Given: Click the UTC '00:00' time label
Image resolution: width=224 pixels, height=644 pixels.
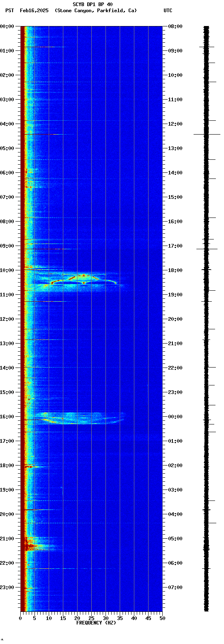Looking at the screenshot, I should tap(175, 417).
